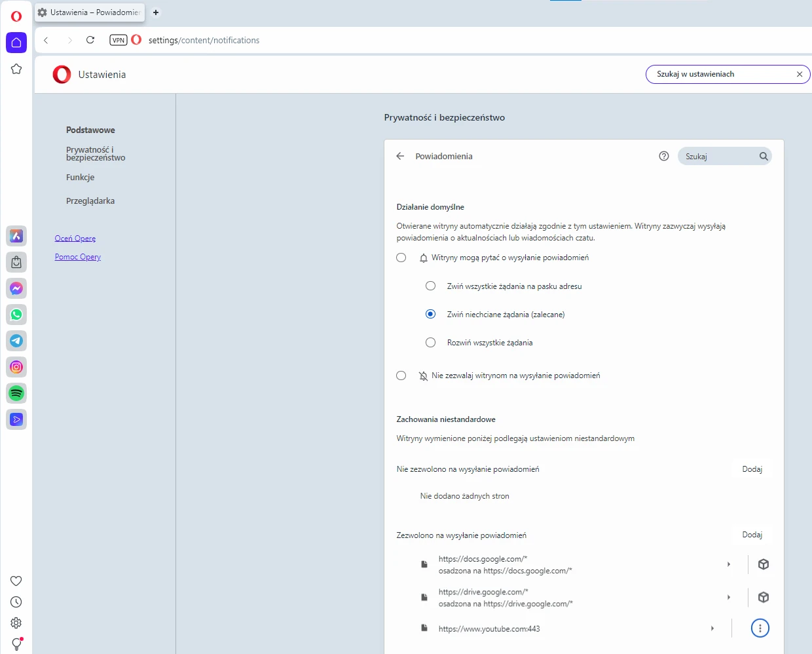Open 'Przeglądarka' settings section

[x=90, y=201]
